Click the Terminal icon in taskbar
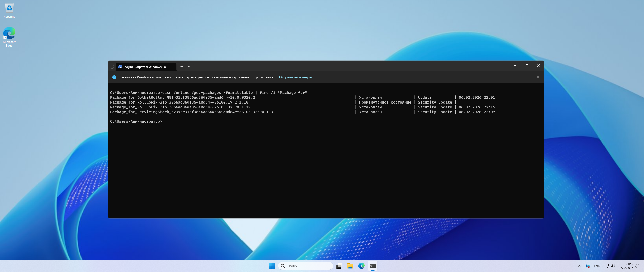Screen dimensions: 644x272 (x=372, y=266)
